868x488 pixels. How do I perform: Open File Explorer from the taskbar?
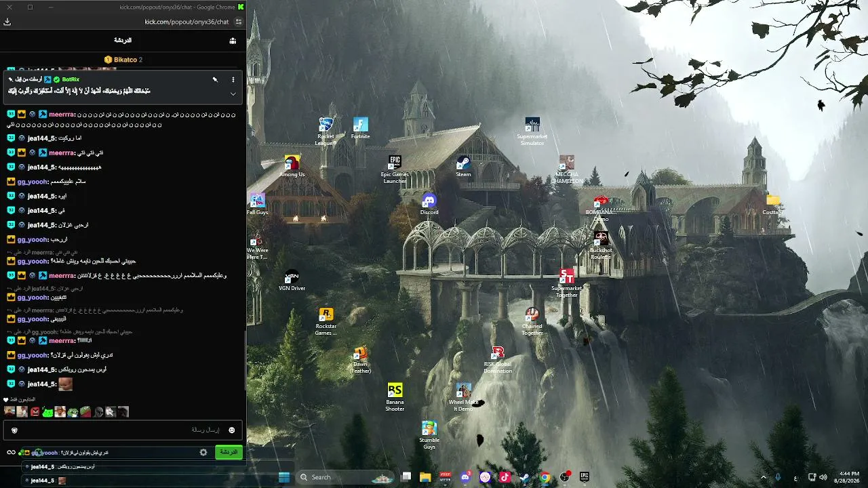coord(425,477)
